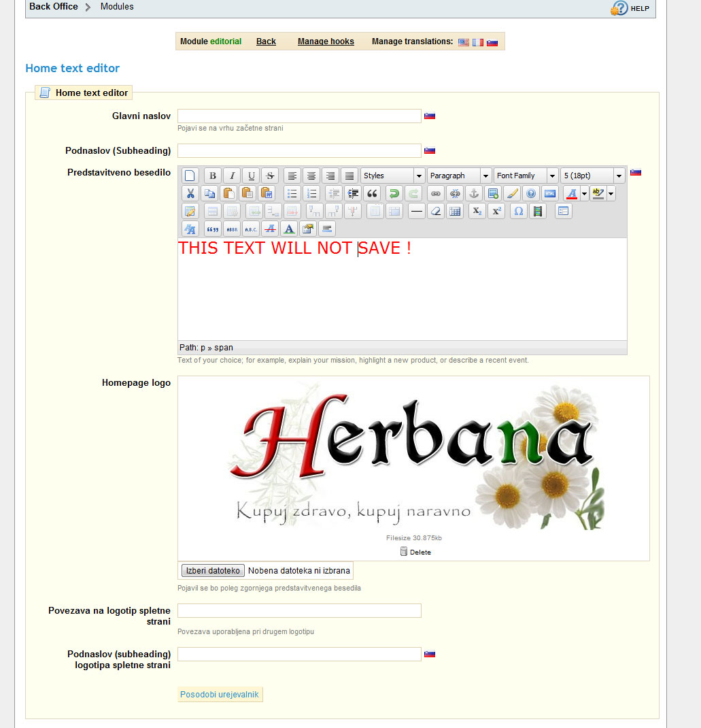
Task: Click language flag beside Glavni naslov
Action: point(430,116)
